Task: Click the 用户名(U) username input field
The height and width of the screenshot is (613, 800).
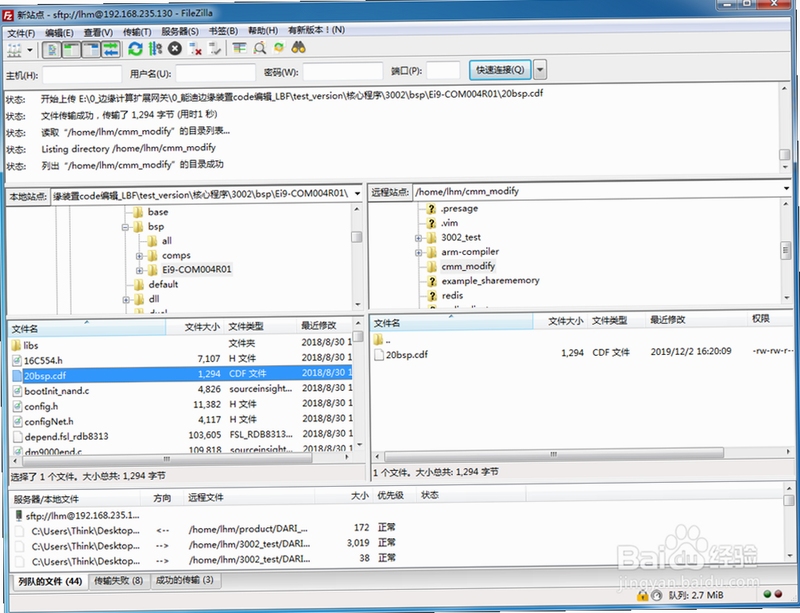Action: [215, 72]
